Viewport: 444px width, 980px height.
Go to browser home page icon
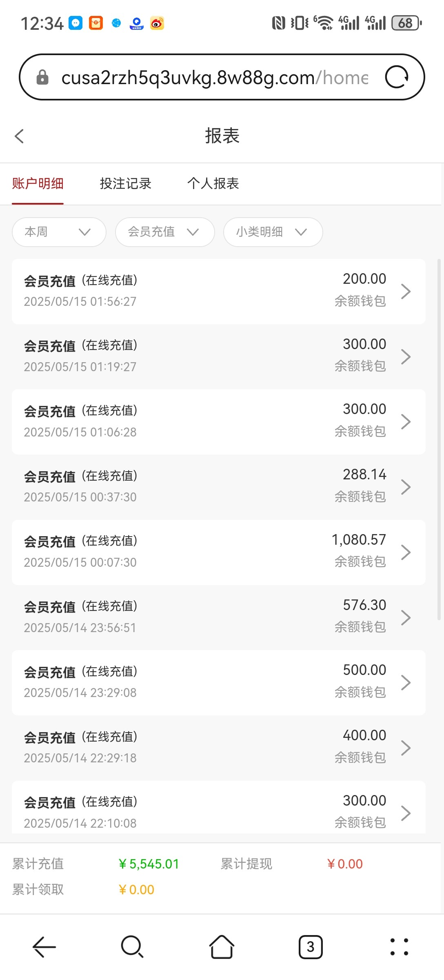[x=222, y=947]
